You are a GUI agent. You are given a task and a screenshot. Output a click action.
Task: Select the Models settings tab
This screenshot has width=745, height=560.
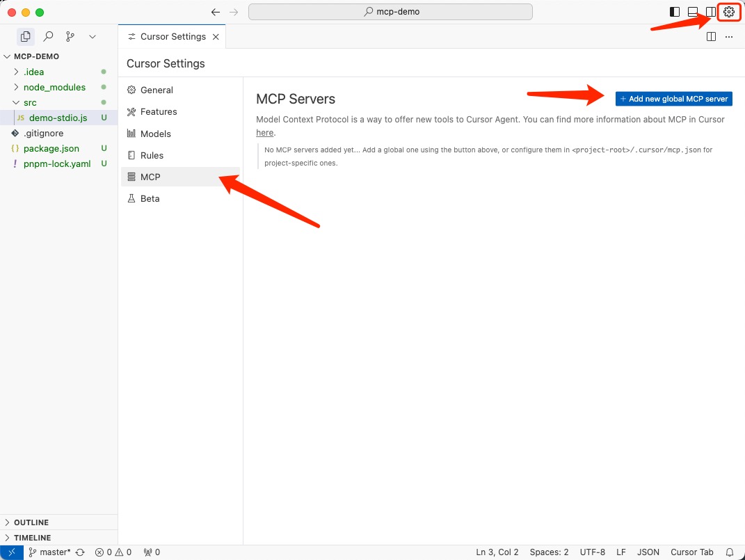155,134
